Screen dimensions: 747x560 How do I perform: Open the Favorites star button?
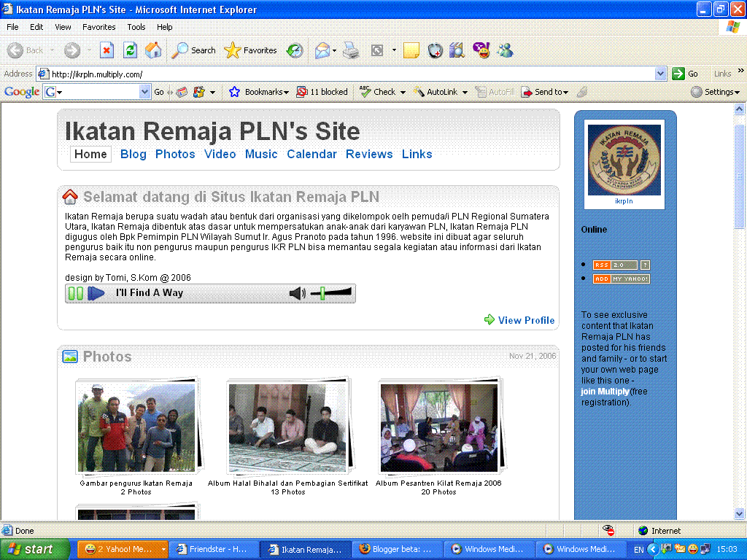[250, 50]
